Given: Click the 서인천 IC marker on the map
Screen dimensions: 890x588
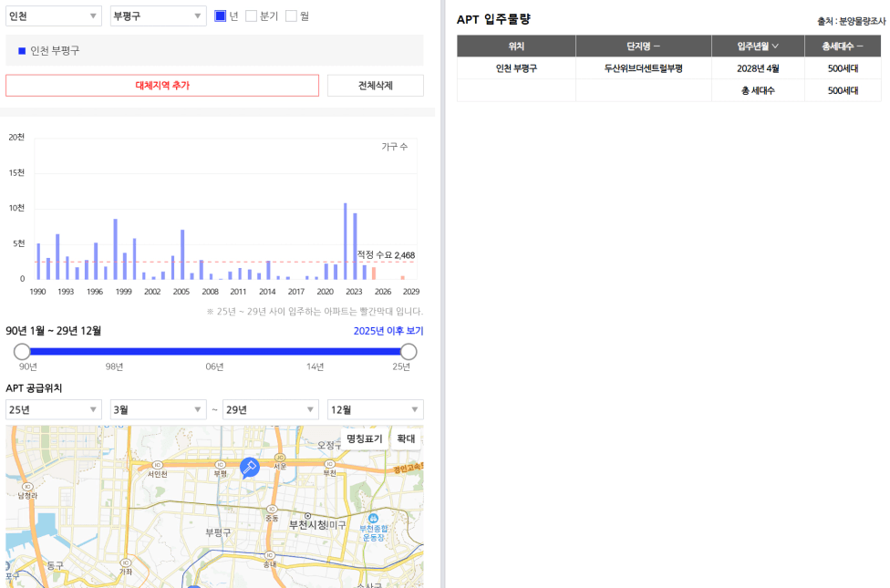Looking at the screenshot, I should (157, 463).
